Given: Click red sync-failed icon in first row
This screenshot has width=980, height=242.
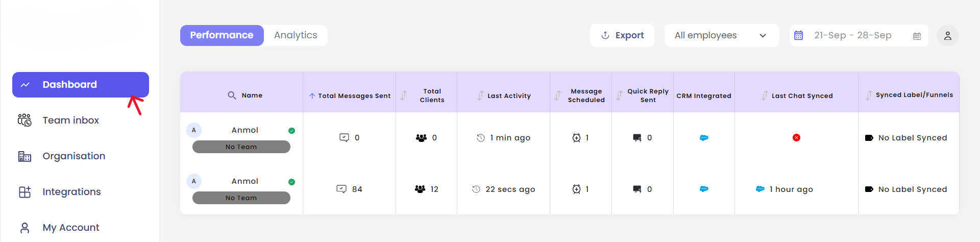Looking at the screenshot, I should (x=796, y=138).
